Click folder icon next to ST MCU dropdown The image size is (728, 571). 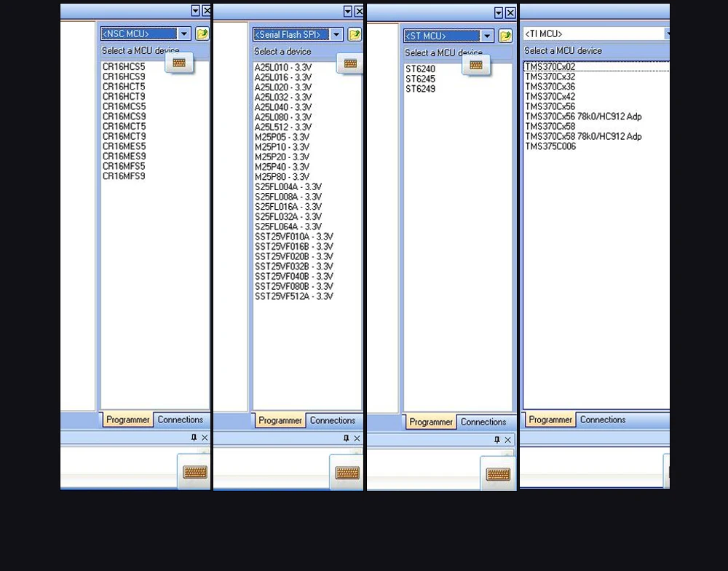[x=505, y=36]
